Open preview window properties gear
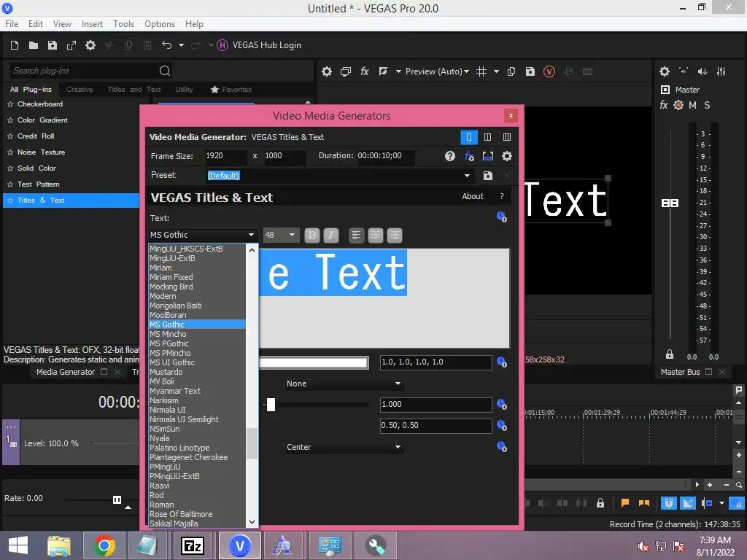 pyautogui.click(x=327, y=71)
